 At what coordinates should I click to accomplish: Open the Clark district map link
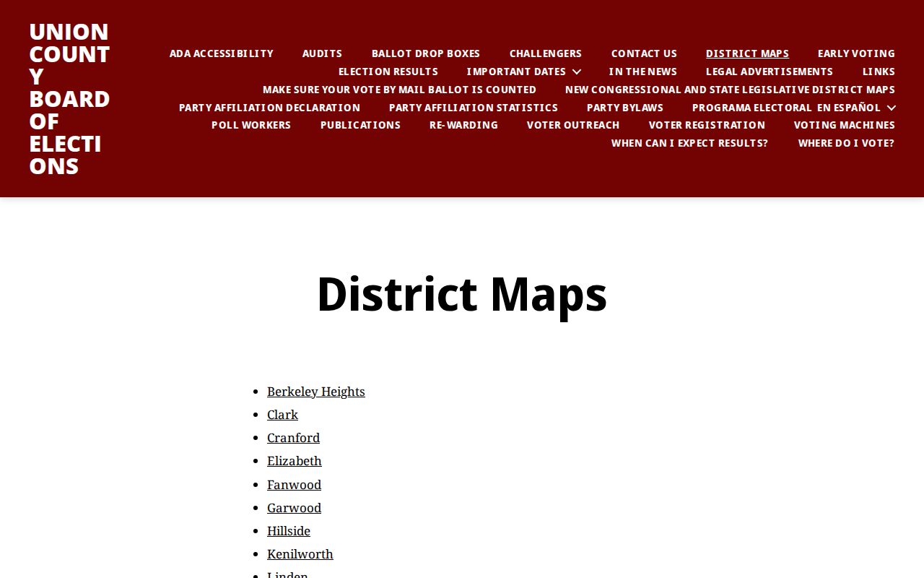[282, 415]
